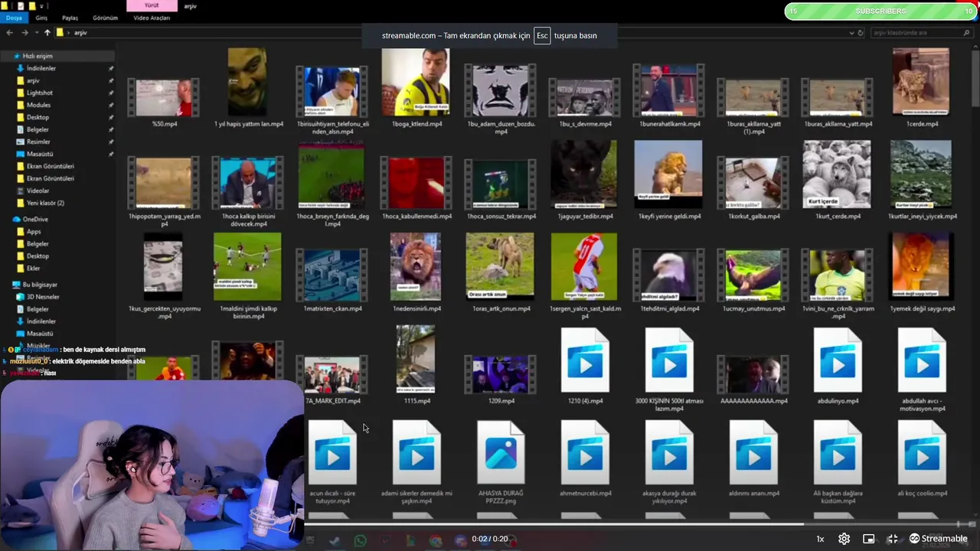
Task: Select 1yemek değil saygı.mp4 file
Action: 921,267
